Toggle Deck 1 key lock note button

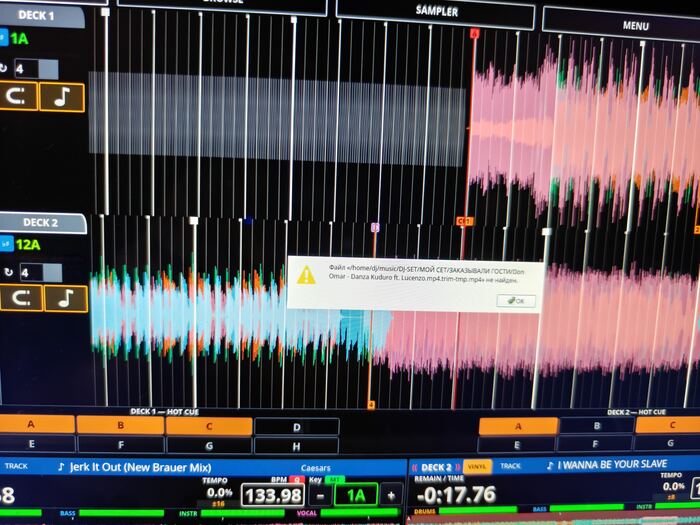coord(62,97)
